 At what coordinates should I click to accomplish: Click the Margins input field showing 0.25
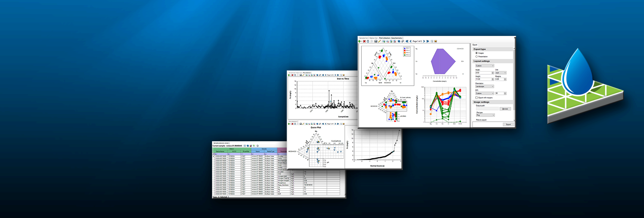point(499,79)
